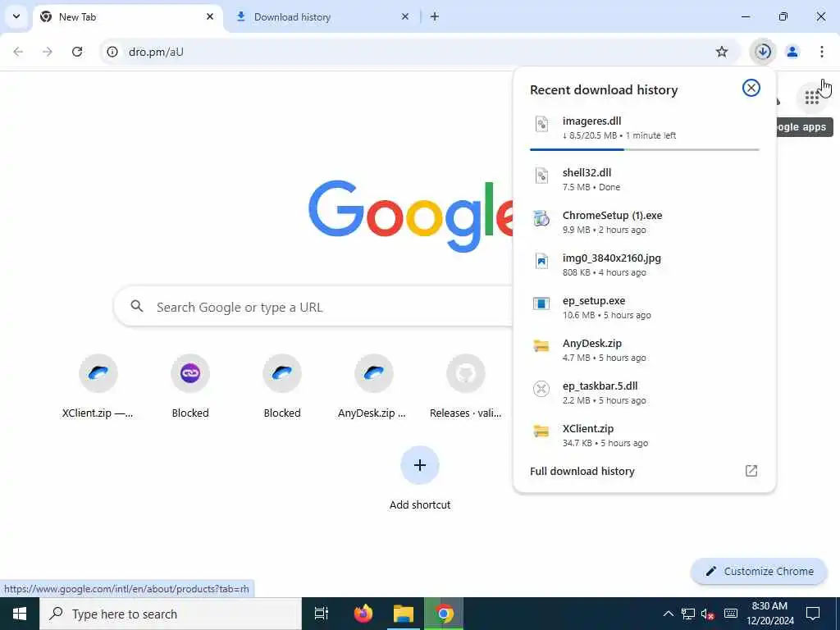Click the ep_taskbar.5.dll cancelled icon

click(x=541, y=389)
